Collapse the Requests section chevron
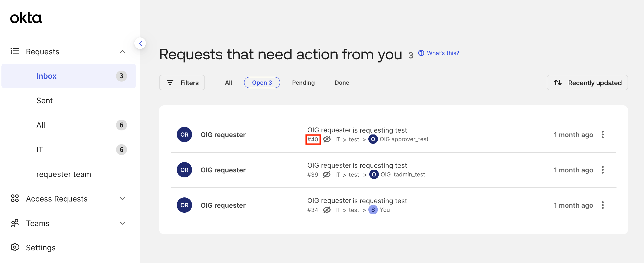This screenshot has height=263, width=644. [x=122, y=52]
